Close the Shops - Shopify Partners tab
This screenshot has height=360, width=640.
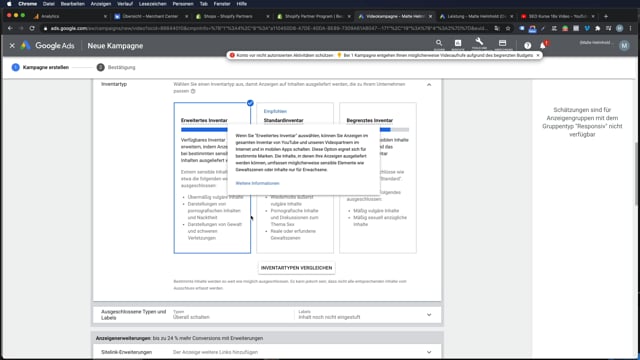(268, 16)
